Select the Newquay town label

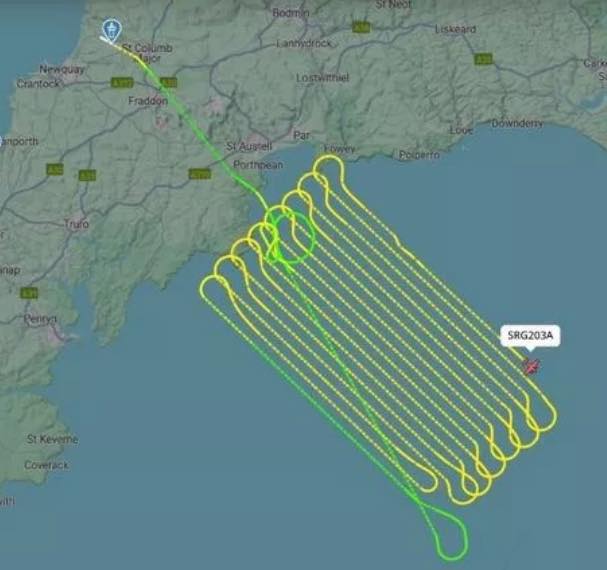[62, 69]
